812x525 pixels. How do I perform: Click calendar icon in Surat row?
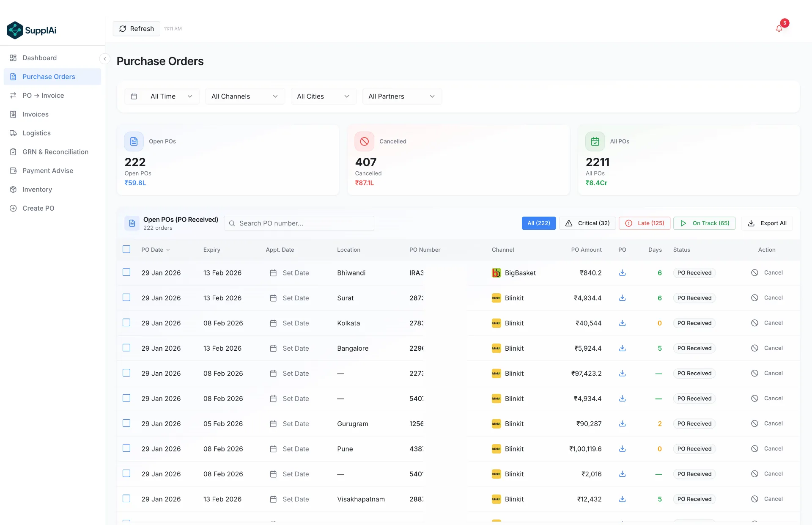(x=273, y=298)
